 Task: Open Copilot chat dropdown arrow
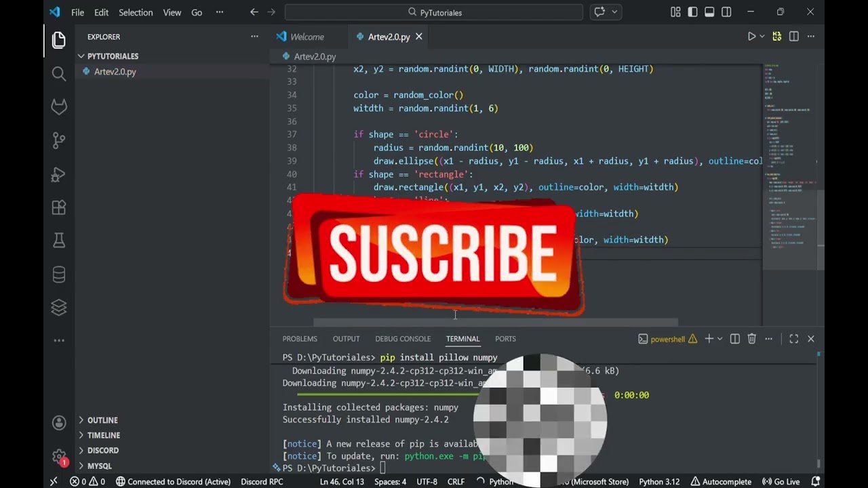tap(615, 12)
